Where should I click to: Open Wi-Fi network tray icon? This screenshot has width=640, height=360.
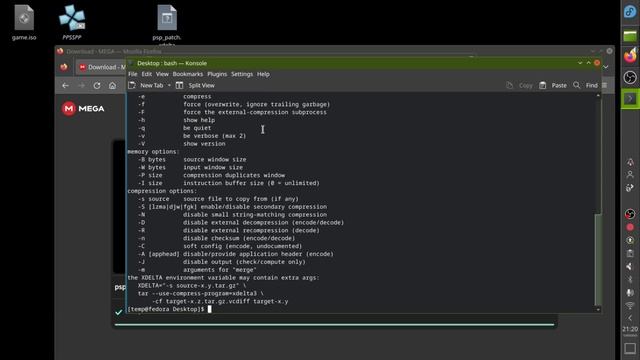click(630, 305)
